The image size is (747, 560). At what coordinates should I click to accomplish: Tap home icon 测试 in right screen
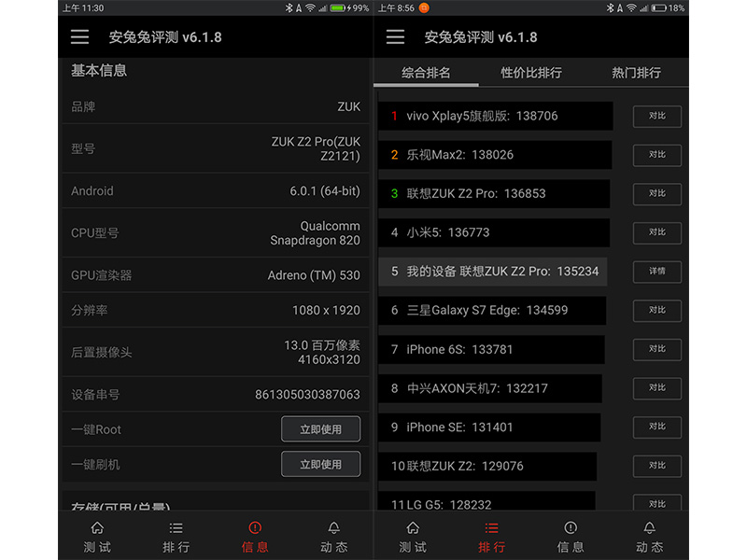tap(413, 538)
